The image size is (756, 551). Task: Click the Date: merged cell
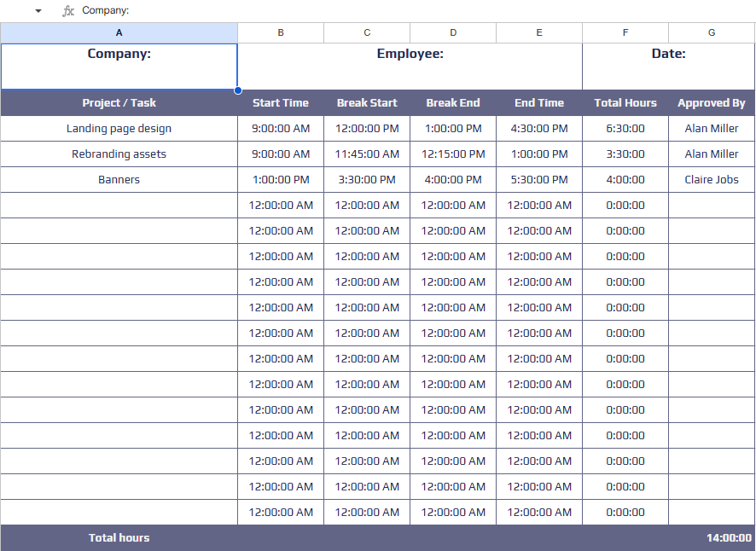[668, 66]
